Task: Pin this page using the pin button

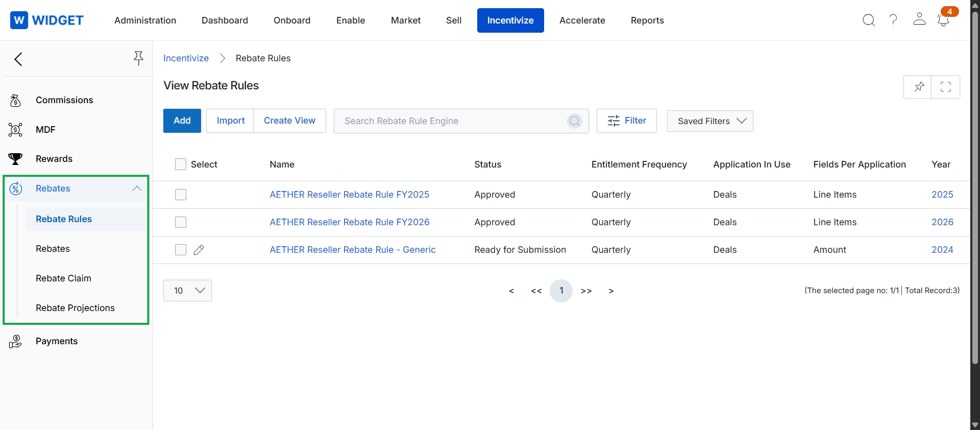Action: click(x=918, y=87)
